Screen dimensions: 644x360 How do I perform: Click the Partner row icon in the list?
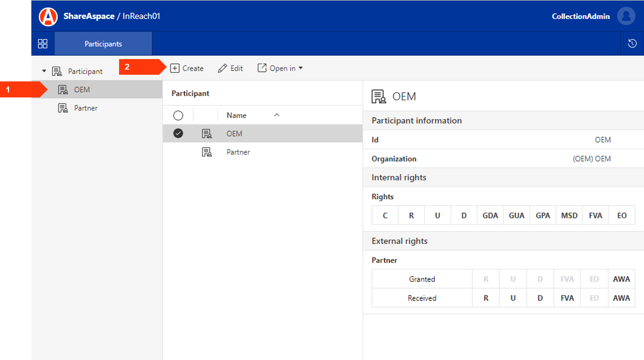point(206,152)
